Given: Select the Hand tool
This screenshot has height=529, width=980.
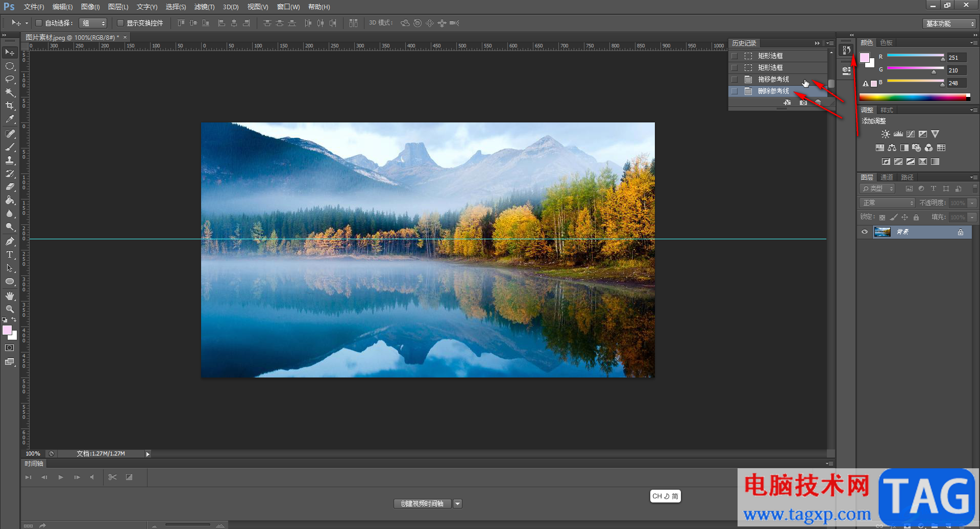Looking at the screenshot, I should click(x=10, y=296).
